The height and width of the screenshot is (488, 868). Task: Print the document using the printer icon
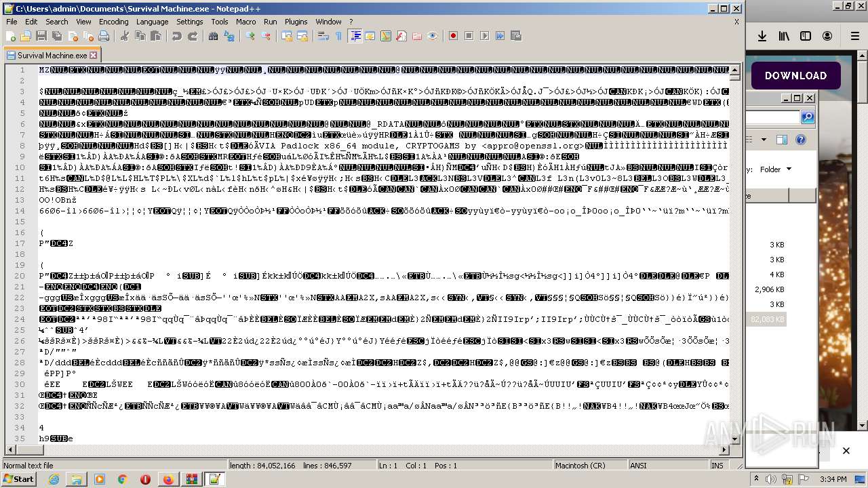pyautogui.click(x=104, y=36)
